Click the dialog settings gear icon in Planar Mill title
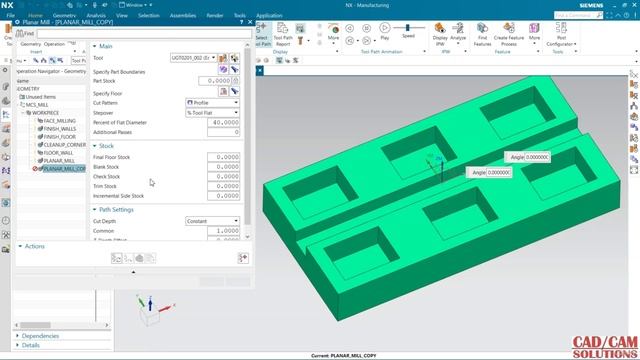 [17, 22]
